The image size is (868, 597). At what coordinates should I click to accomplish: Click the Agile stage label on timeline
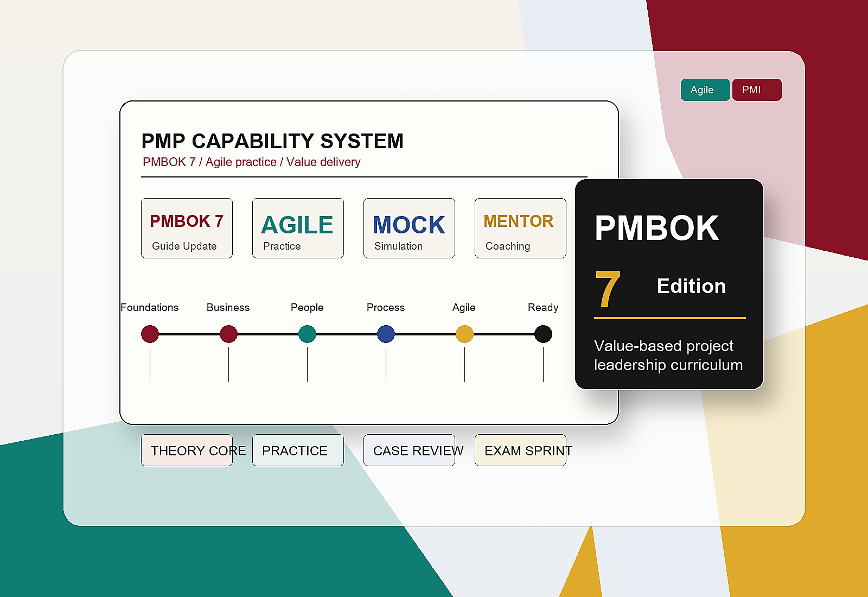(x=464, y=307)
